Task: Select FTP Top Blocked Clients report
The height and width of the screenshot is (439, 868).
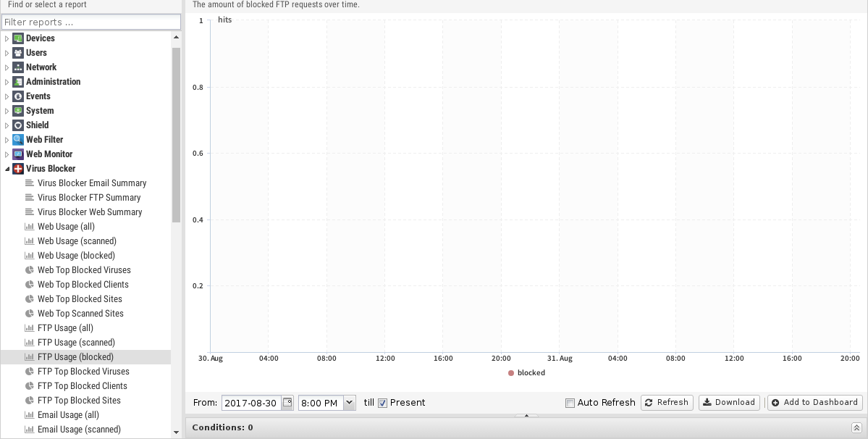Action: (x=83, y=386)
